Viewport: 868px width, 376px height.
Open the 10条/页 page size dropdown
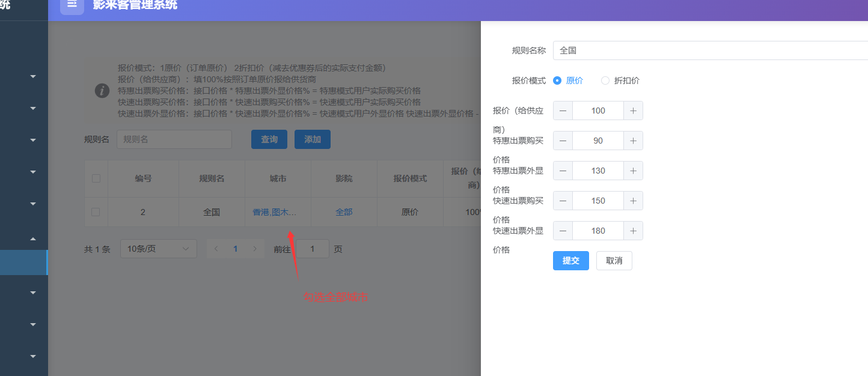click(x=158, y=248)
